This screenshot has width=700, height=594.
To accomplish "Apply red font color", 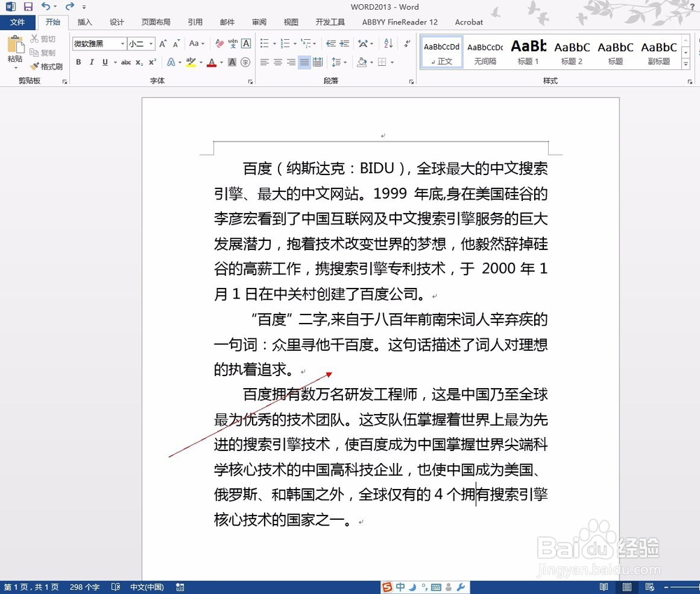I will coord(211,62).
